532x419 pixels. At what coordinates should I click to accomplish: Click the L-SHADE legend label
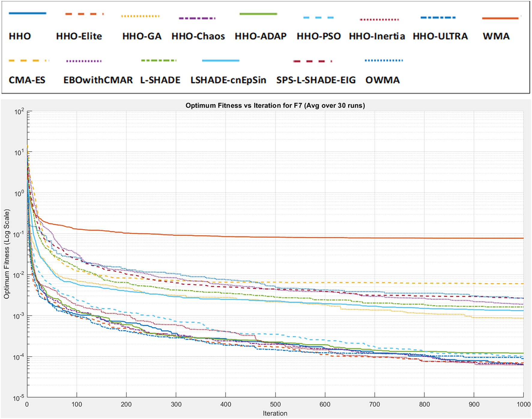[x=160, y=80]
